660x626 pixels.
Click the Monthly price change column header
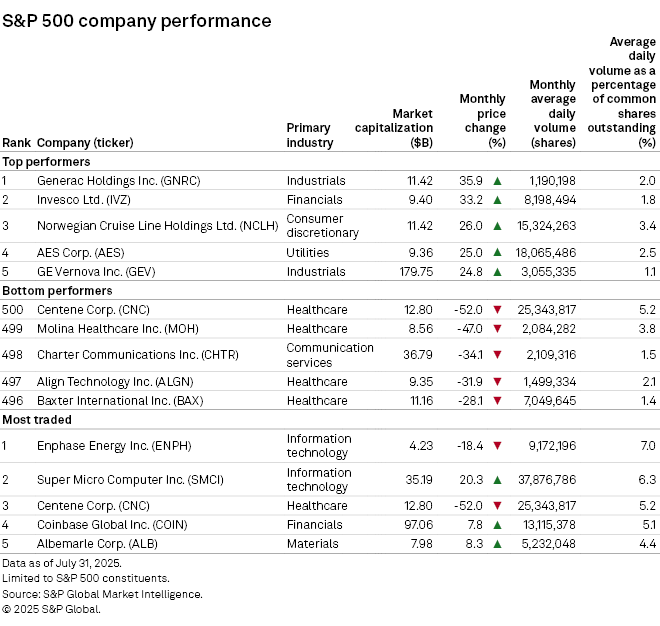pos(482,121)
